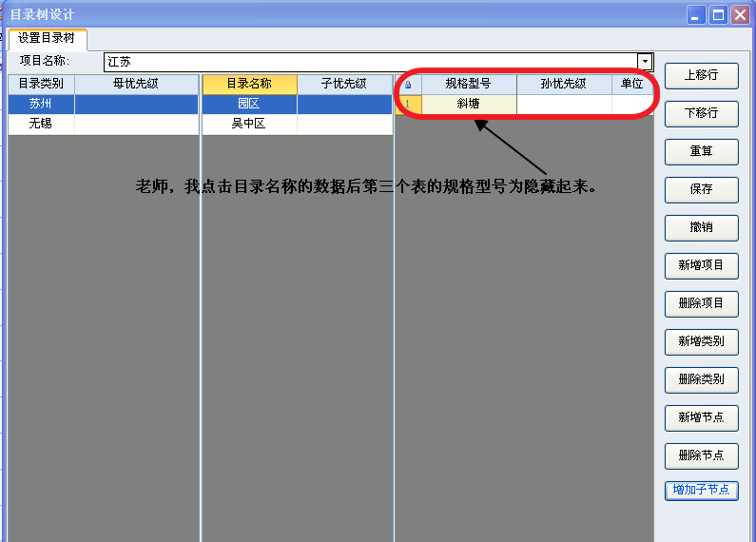Click the 下移行 button
The height and width of the screenshot is (542, 756).
[x=701, y=114]
